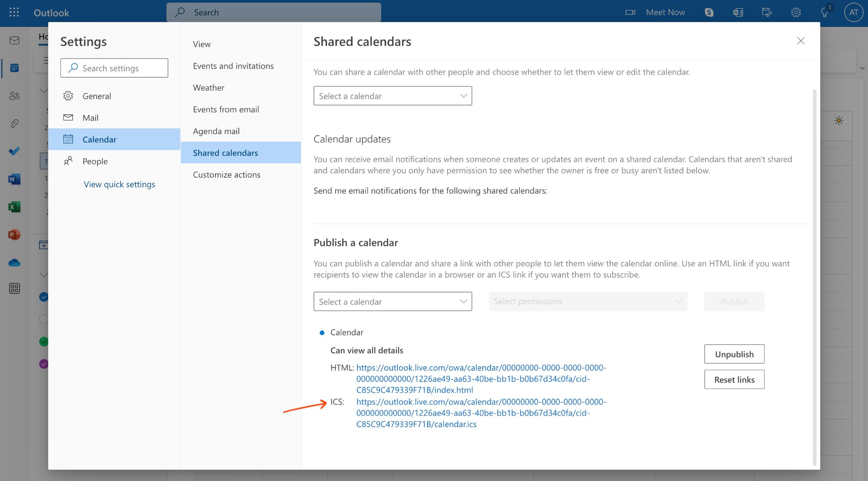Select the General settings category
Viewport: 868px width, 481px height.
click(97, 96)
